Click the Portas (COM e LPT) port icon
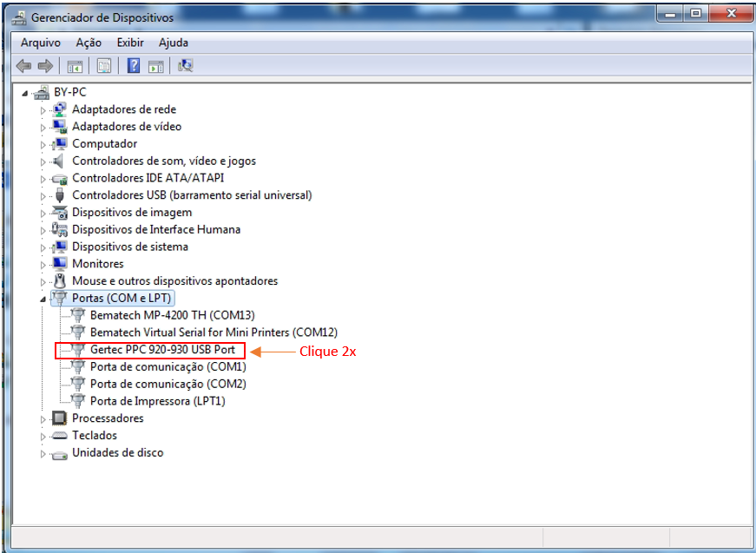The image size is (756, 553). click(59, 298)
